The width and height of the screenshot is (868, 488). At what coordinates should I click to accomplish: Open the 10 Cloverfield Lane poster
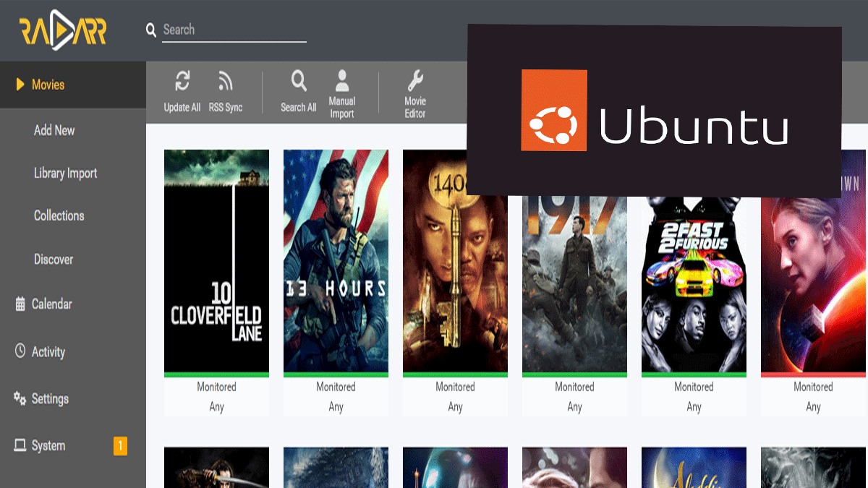coord(216,260)
